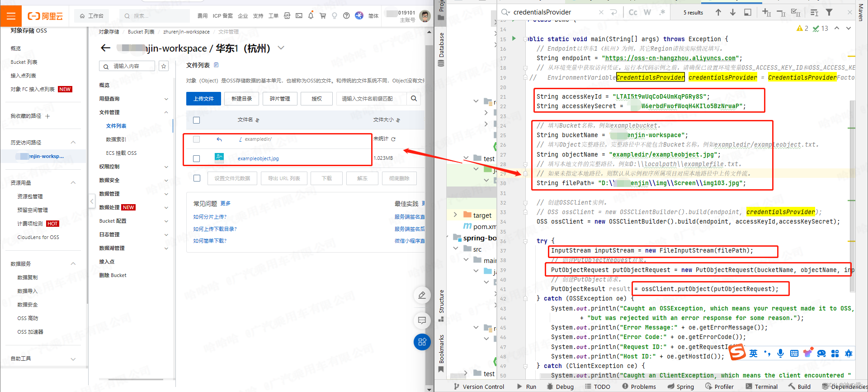The height and width of the screenshot is (392, 868).
Task: Open the Version Control tool tab
Action: (479, 387)
